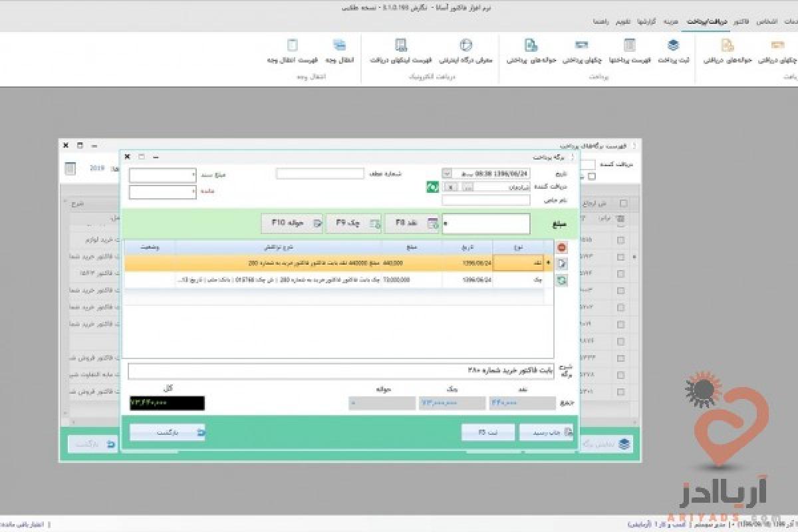Click document icon in background payments list toolbar
The image size is (798, 532).
click(x=70, y=169)
